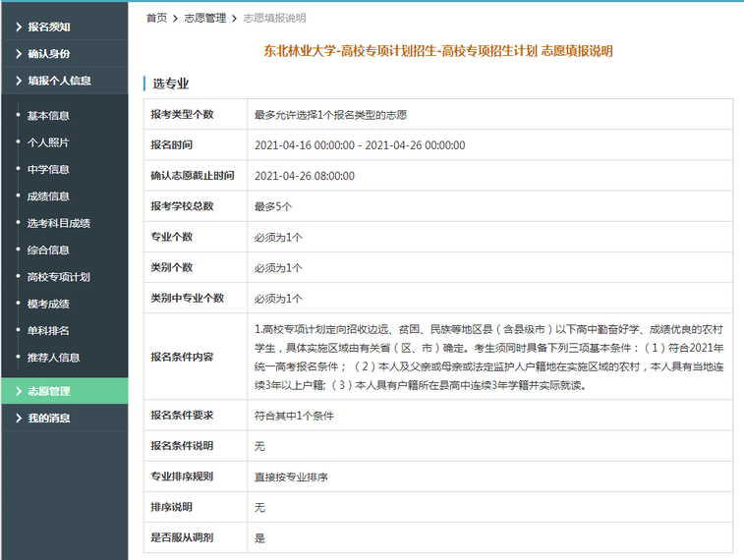Click the 2021-04-26 08:00:00 deadline value

pyautogui.click(x=305, y=176)
